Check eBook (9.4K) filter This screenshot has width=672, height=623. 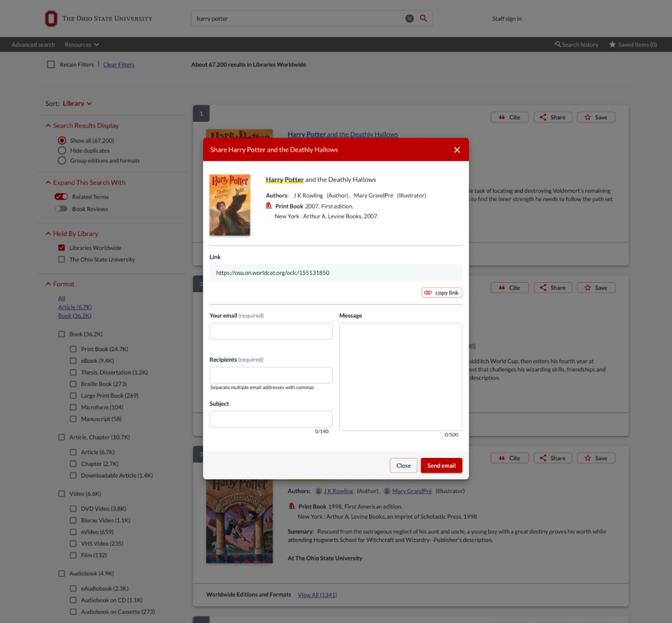(73, 360)
